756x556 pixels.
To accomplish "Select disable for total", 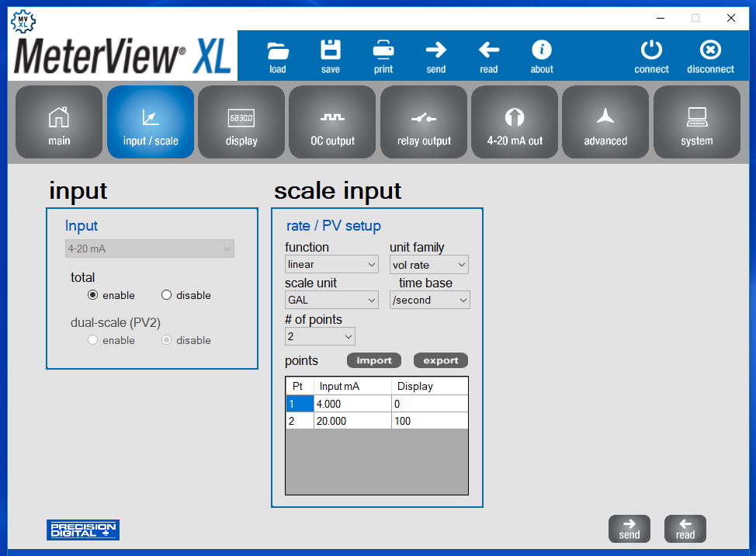I will 166,294.
